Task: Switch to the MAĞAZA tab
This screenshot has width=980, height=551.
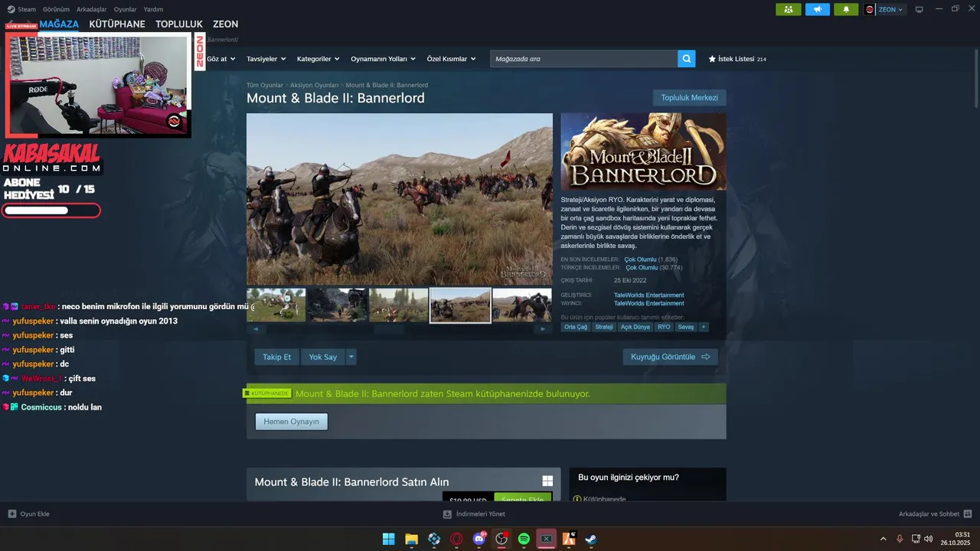Action: pos(59,24)
